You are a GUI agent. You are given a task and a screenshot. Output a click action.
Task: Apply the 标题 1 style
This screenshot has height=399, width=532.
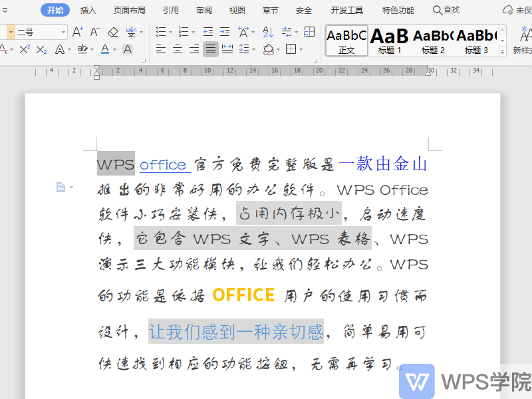[390, 41]
